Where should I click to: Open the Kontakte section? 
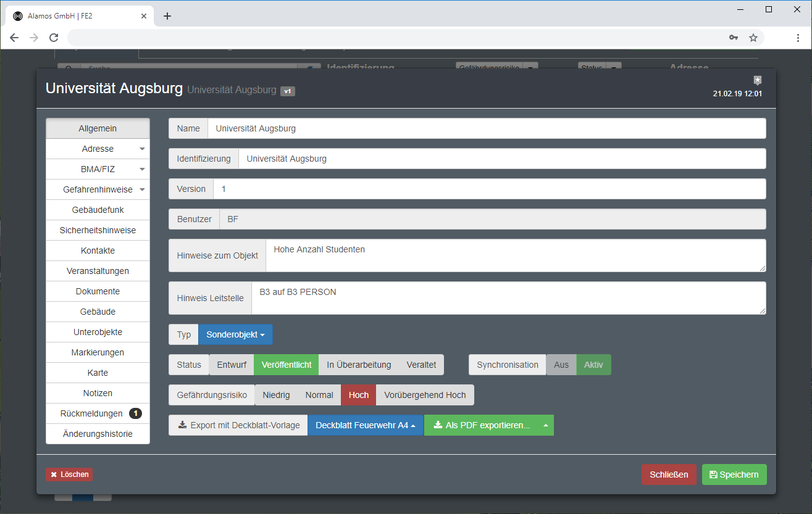[98, 251]
